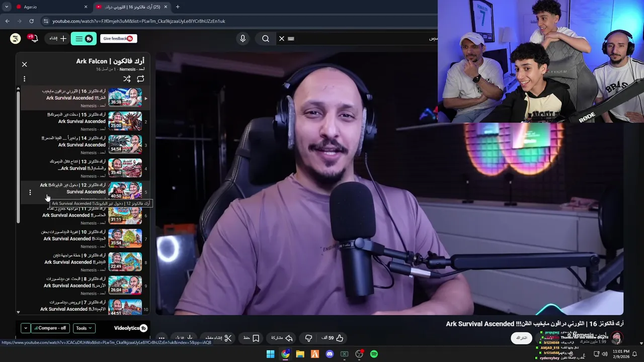Open the Windows Start menu
The height and width of the screenshot is (362, 644).
pyautogui.click(x=270, y=354)
